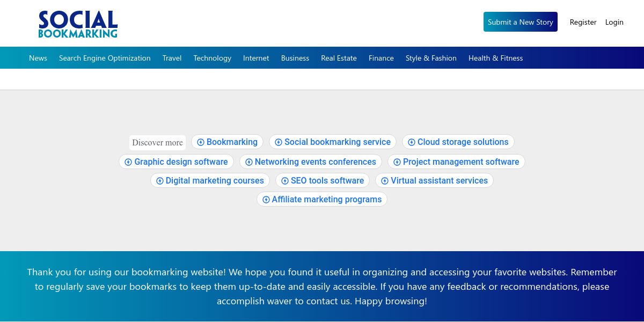This screenshot has height=322, width=644.
Task: Click plus icon beside Networking events conferences
Action: (x=249, y=162)
